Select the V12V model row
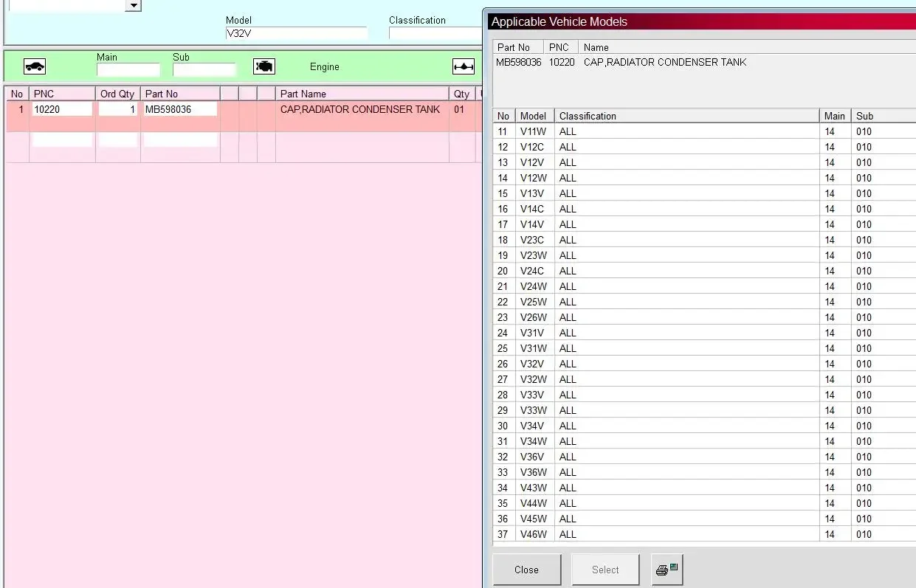This screenshot has height=588, width=916. 704,162
